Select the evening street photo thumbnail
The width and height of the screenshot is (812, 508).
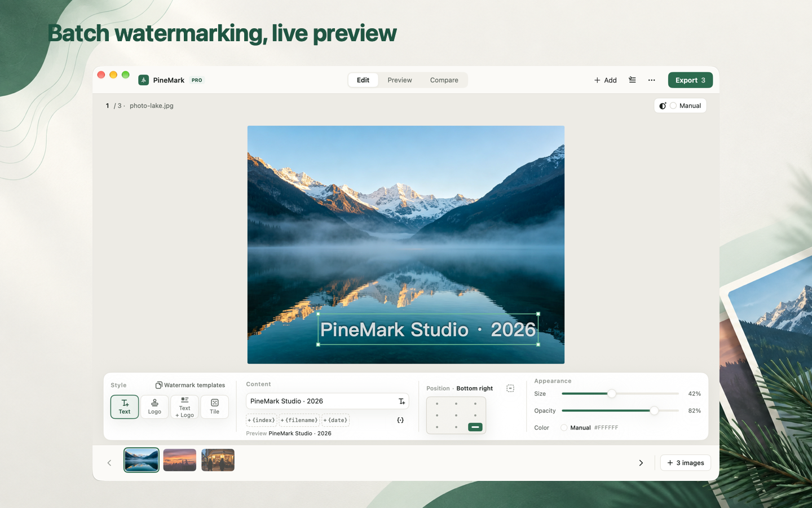(218, 460)
